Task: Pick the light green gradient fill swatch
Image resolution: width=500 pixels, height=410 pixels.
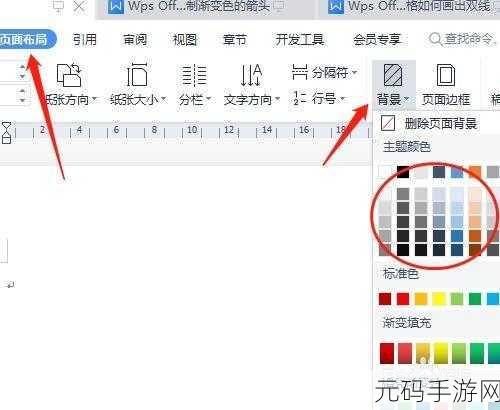Action: [459, 354]
